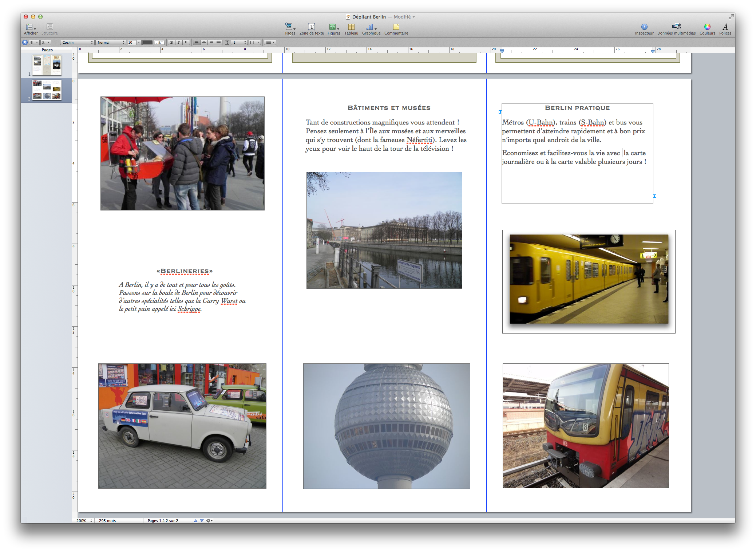Open the Normal typeface dropdown

(111, 42)
